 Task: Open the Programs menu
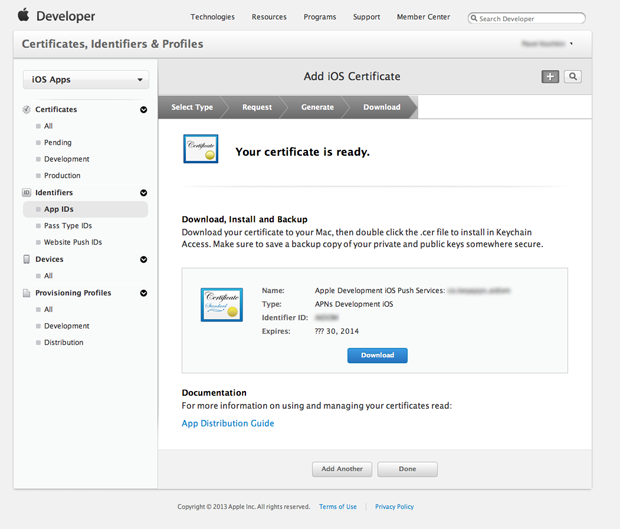319,17
